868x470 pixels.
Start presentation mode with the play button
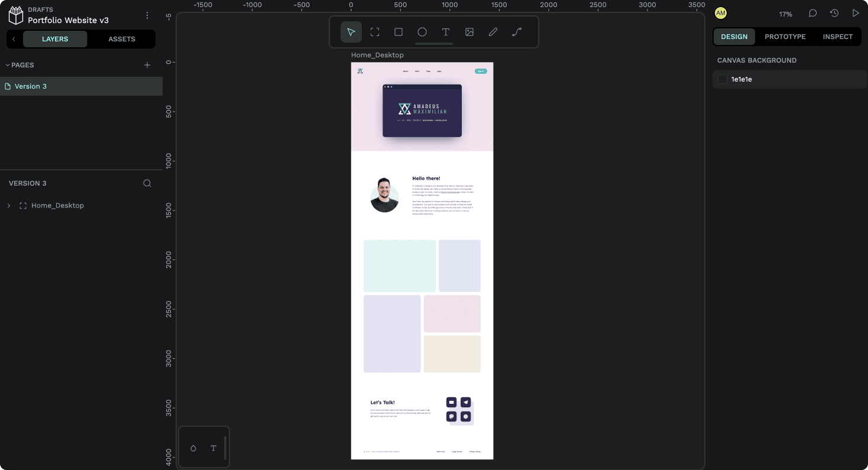856,13
